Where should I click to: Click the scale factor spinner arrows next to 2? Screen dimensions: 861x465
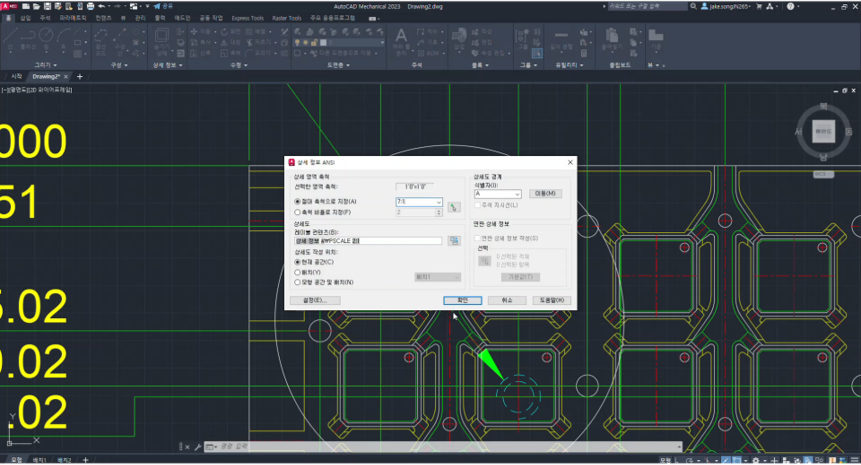pyautogui.click(x=439, y=212)
